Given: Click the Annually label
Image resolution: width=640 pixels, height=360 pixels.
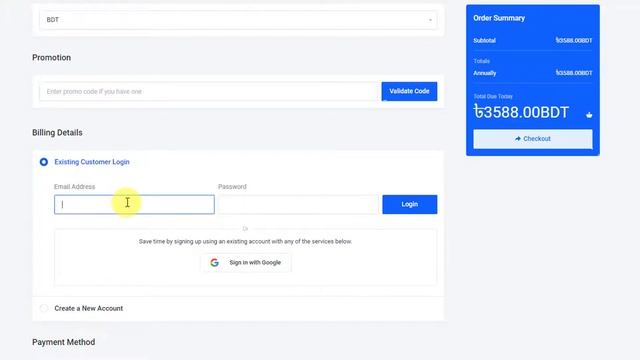Looking at the screenshot, I should pyautogui.click(x=484, y=73).
